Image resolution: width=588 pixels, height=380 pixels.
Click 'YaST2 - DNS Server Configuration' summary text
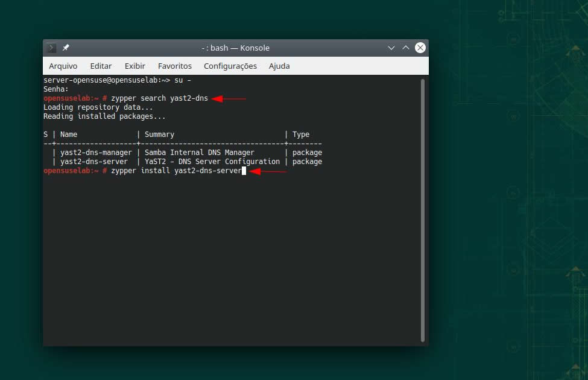[x=212, y=162]
